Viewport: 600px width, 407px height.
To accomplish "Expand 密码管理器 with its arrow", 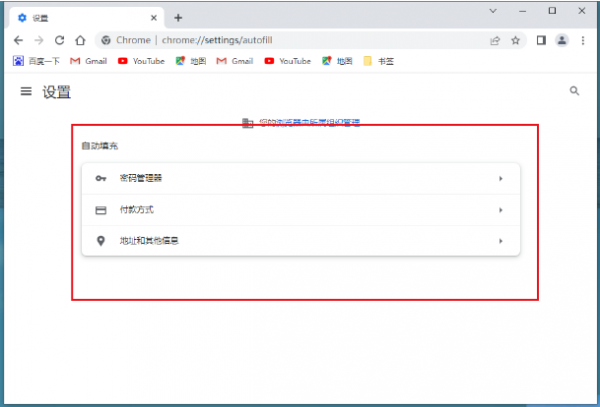I will click(501, 179).
